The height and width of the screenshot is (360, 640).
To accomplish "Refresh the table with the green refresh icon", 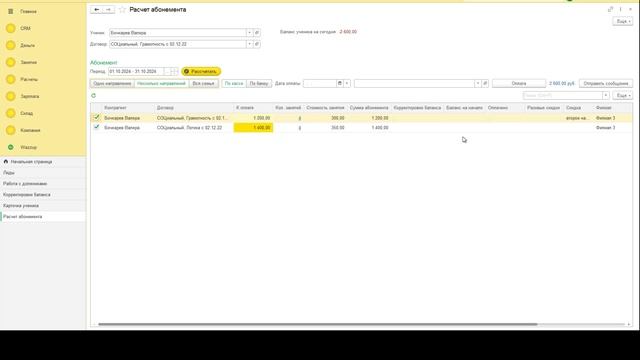I will [93, 96].
